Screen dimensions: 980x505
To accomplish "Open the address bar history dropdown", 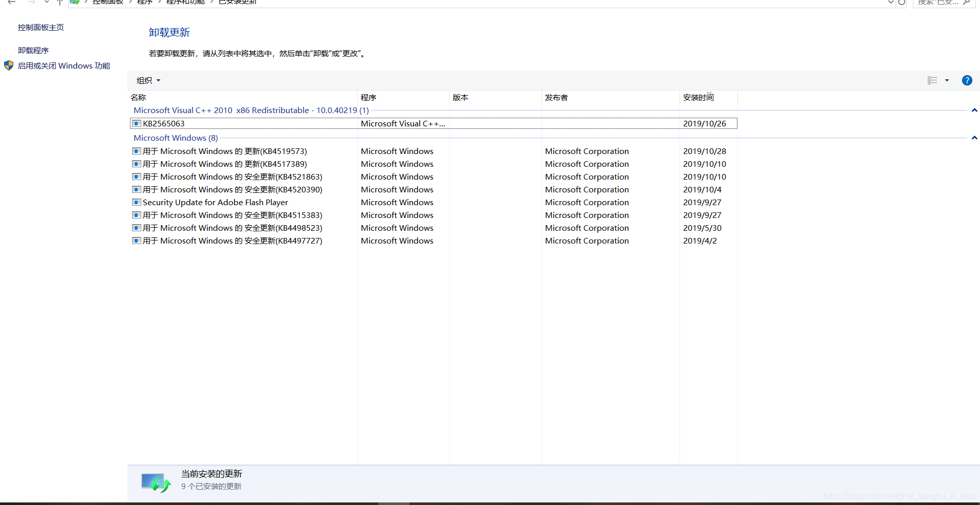I will (x=890, y=3).
